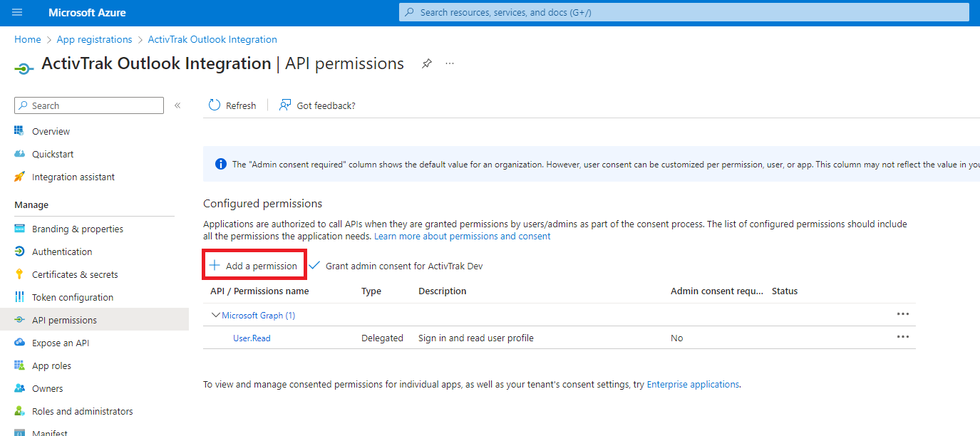Open the Got feedback? option

[x=317, y=105]
